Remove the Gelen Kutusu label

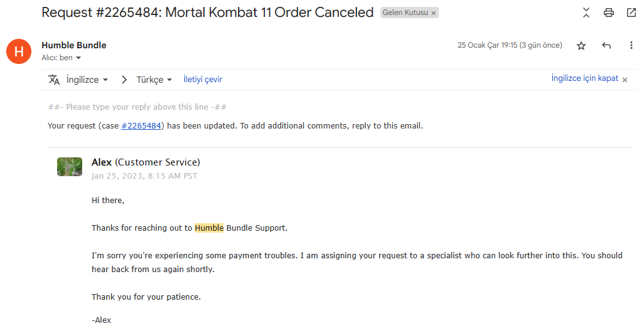pyautogui.click(x=433, y=13)
